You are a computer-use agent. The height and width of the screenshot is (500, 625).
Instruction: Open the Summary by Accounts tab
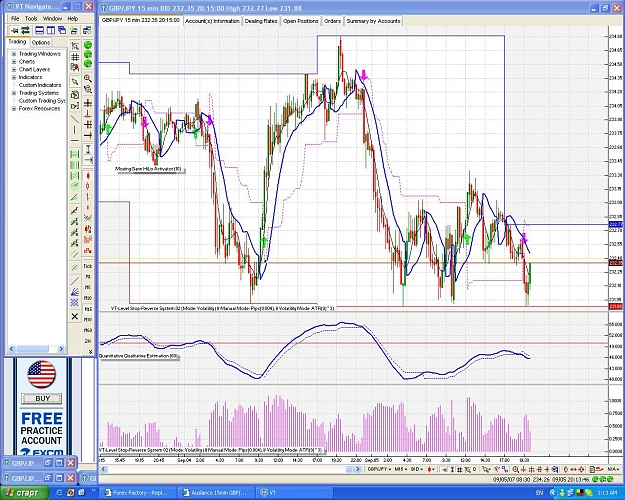point(373,21)
